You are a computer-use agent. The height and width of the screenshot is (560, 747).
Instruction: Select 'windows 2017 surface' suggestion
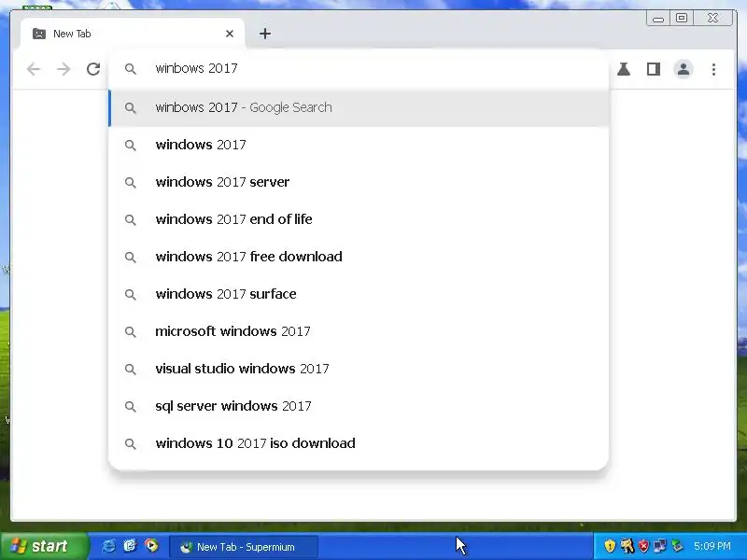359,294
